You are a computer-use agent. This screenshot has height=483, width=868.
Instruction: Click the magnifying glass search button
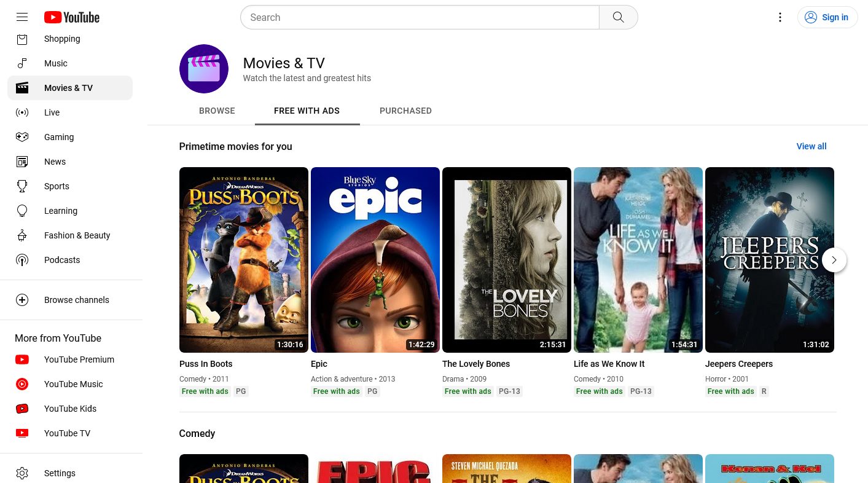coord(618,17)
